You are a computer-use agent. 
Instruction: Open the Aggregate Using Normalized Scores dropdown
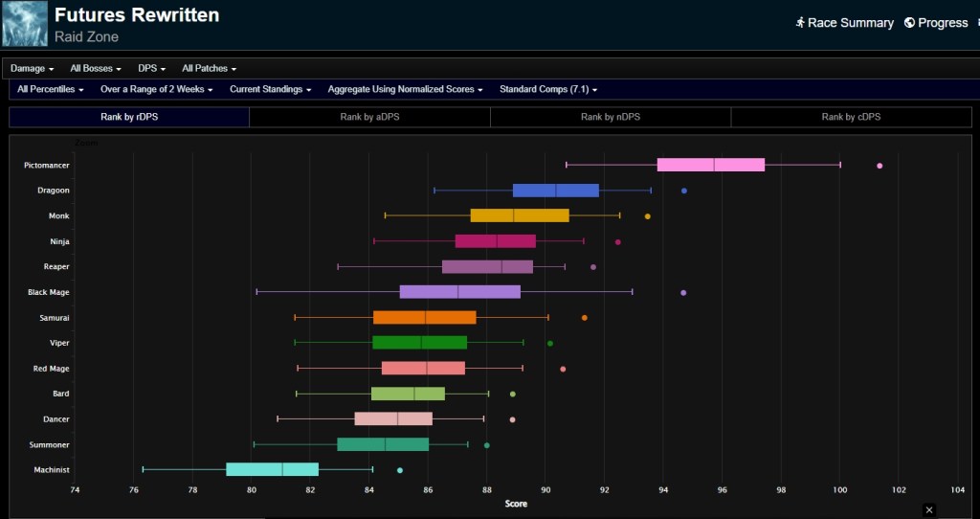click(405, 89)
